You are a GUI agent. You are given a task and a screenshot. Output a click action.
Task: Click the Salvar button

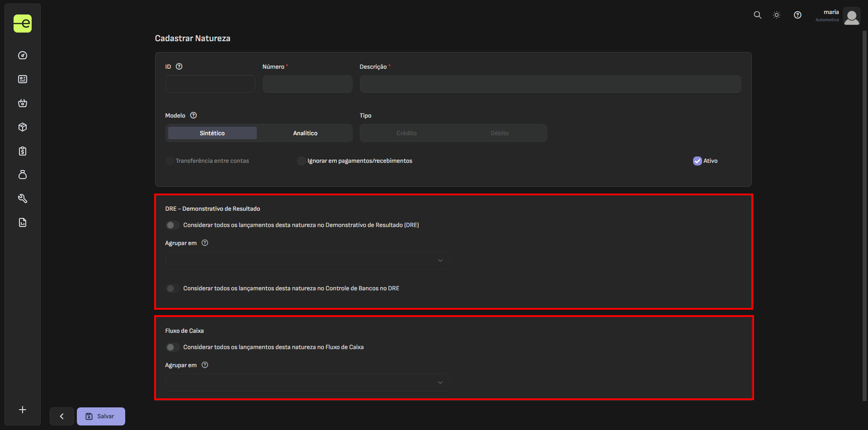[101, 416]
